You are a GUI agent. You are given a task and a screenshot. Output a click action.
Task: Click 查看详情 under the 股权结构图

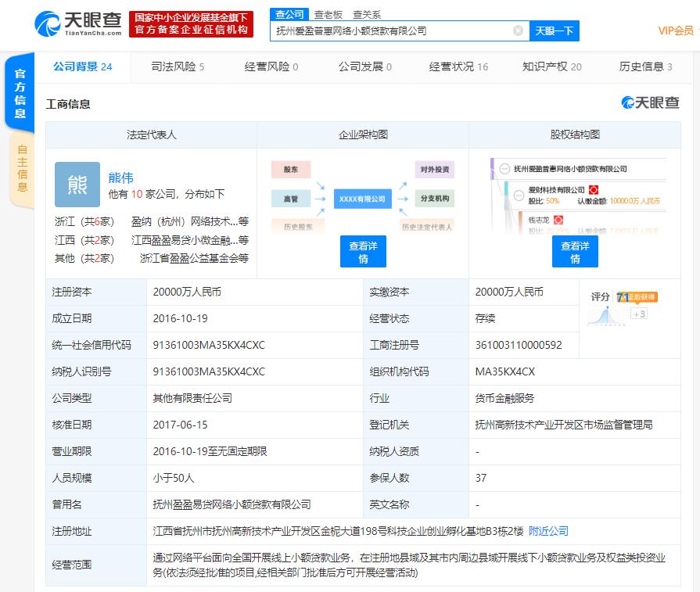[x=575, y=251]
